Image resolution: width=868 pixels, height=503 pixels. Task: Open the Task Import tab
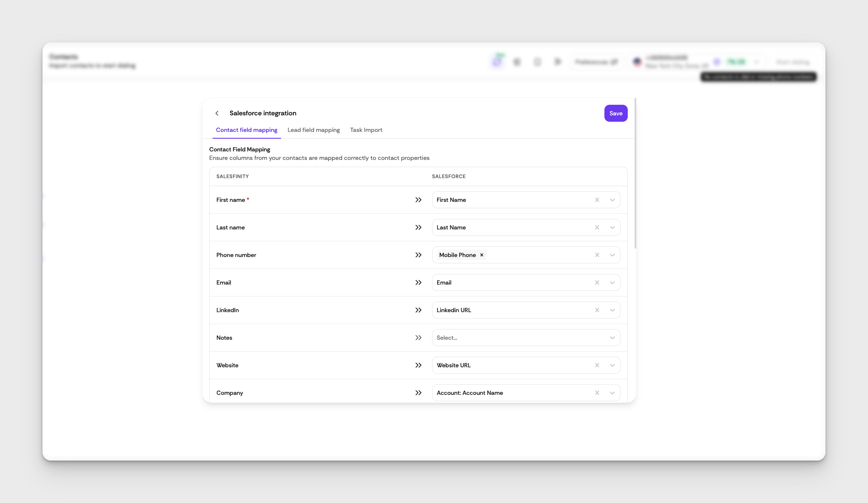[366, 130]
